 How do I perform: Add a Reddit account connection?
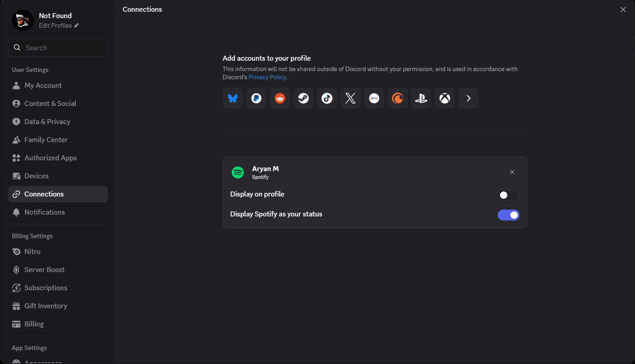(x=280, y=98)
